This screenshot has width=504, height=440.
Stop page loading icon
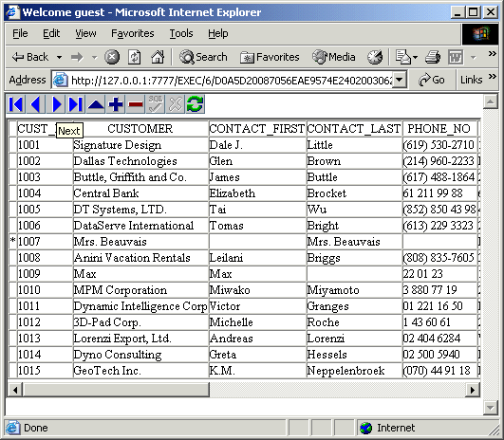(112, 57)
